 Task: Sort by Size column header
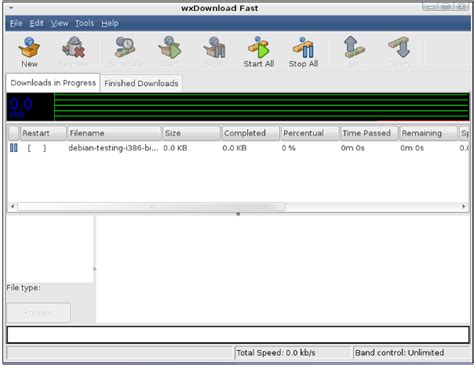tap(192, 133)
